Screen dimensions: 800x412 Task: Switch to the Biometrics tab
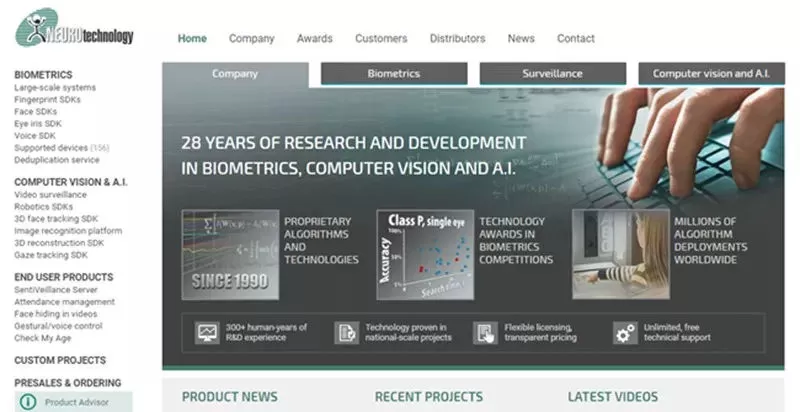tap(393, 74)
